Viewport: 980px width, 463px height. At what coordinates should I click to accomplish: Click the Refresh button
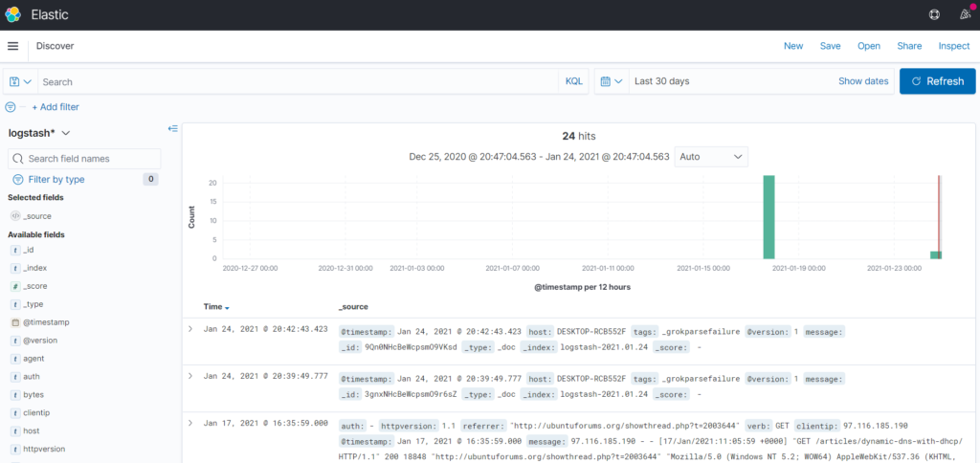pyautogui.click(x=937, y=81)
